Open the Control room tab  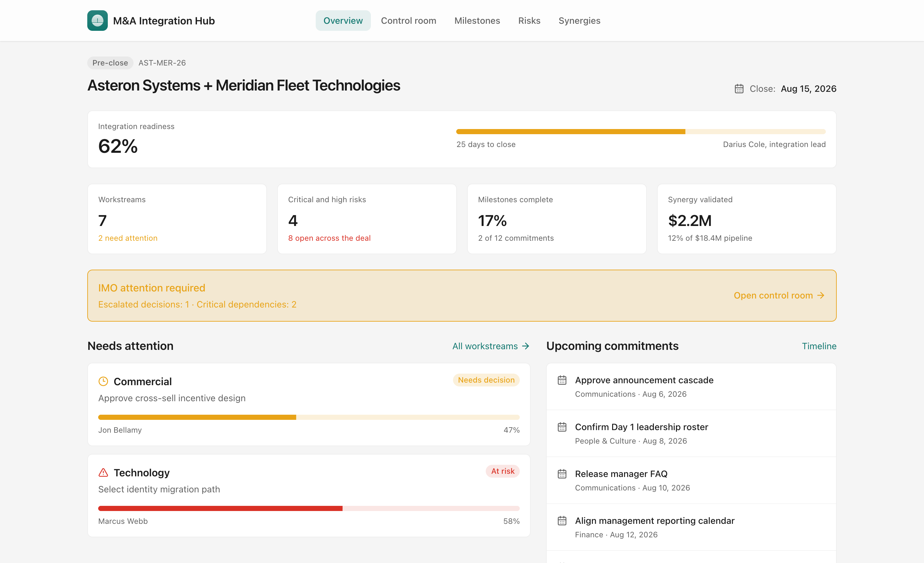click(408, 21)
